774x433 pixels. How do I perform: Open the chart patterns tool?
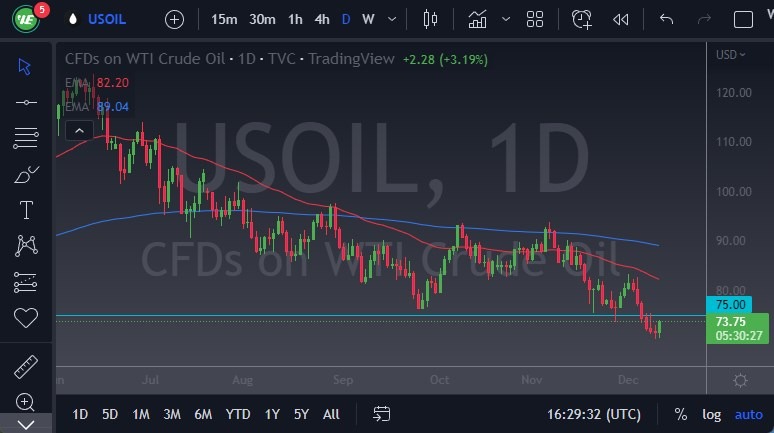click(26, 245)
